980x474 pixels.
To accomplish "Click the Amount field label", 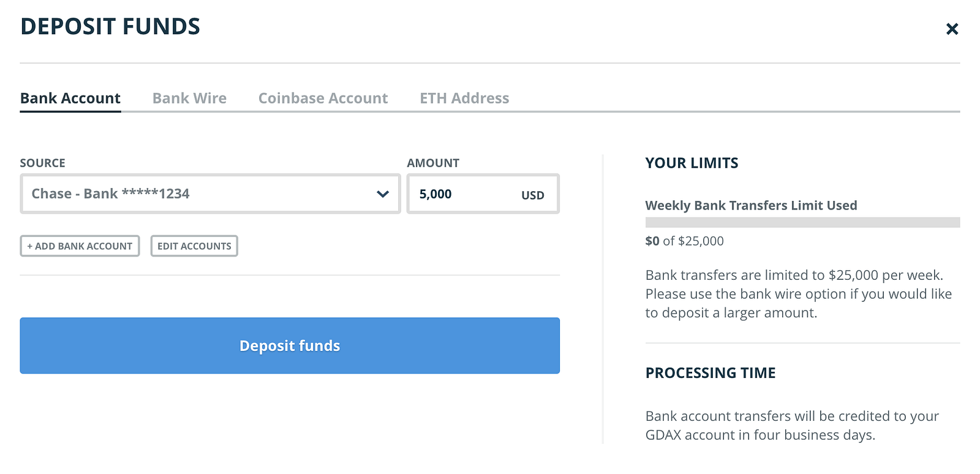I will pyautogui.click(x=433, y=163).
